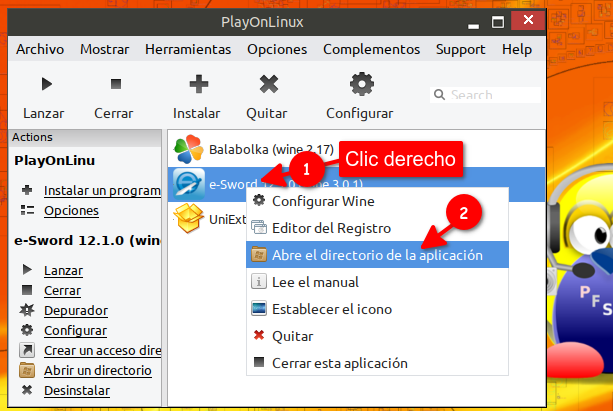This screenshot has height=411, width=613.
Task: Click folder icon beside Abrir un directorio
Action: click(27, 370)
